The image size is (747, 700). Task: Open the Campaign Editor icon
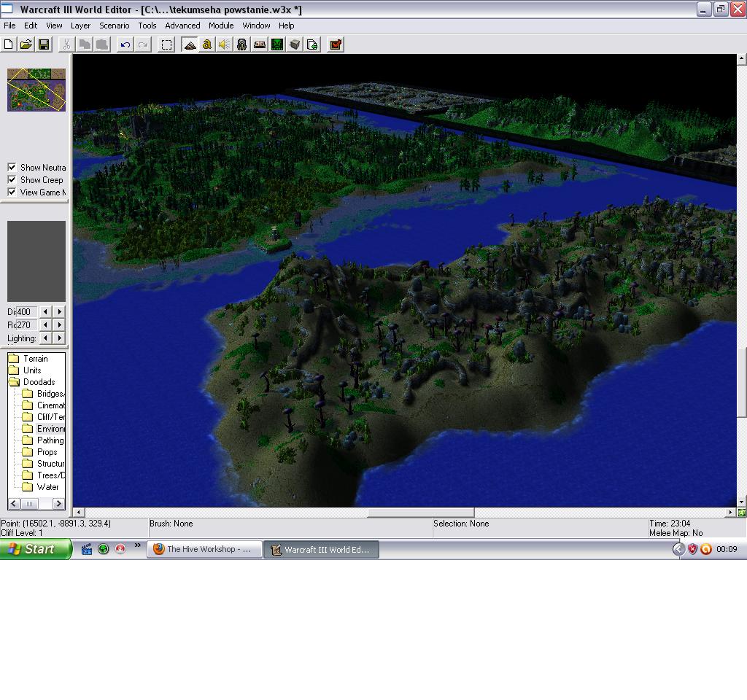pyautogui.click(x=260, y=44)
